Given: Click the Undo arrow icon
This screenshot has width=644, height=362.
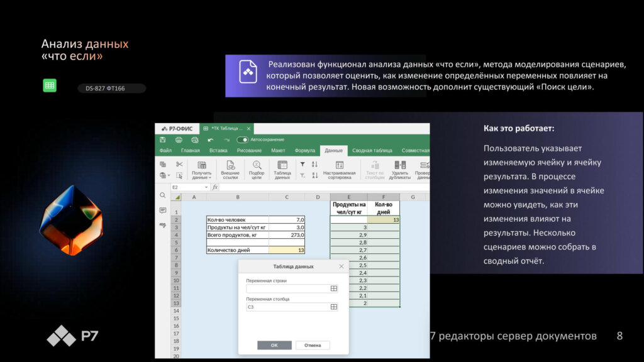Looking at the screenshot, I should coord(210,140).
